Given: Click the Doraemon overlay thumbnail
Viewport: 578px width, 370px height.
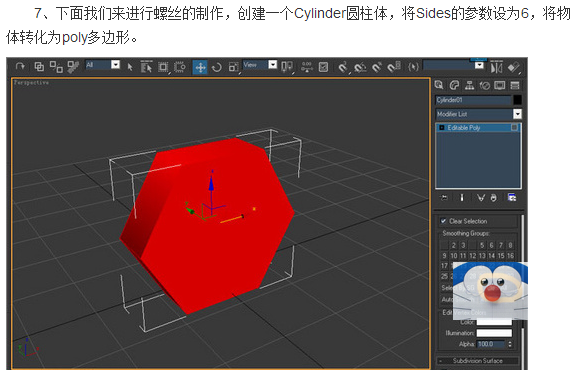Looking at the screenshot, I should click(490, 291).
